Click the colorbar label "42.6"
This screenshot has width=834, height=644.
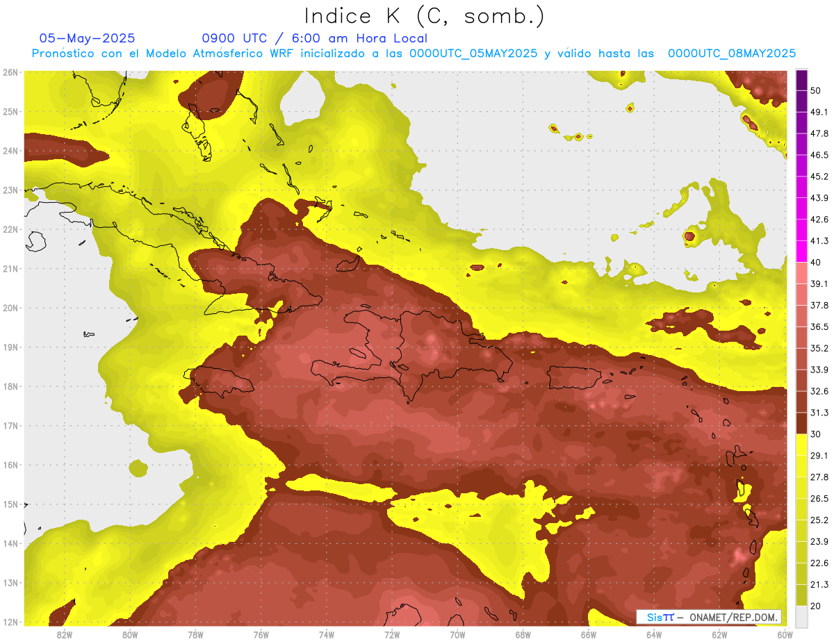click(819, 220)
